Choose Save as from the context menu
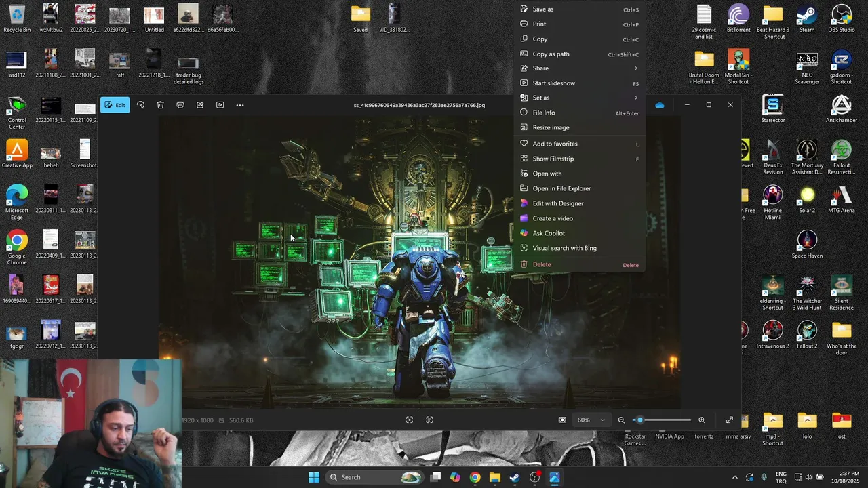The width and height of the screenshot is (868, 488). (579, 9)
